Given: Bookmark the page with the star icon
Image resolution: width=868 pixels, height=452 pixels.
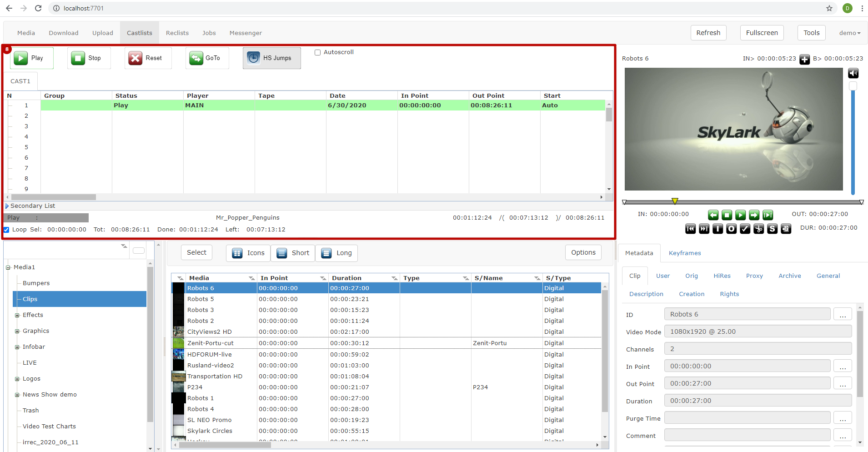Looking at the screenshot, I should (829, 8).
